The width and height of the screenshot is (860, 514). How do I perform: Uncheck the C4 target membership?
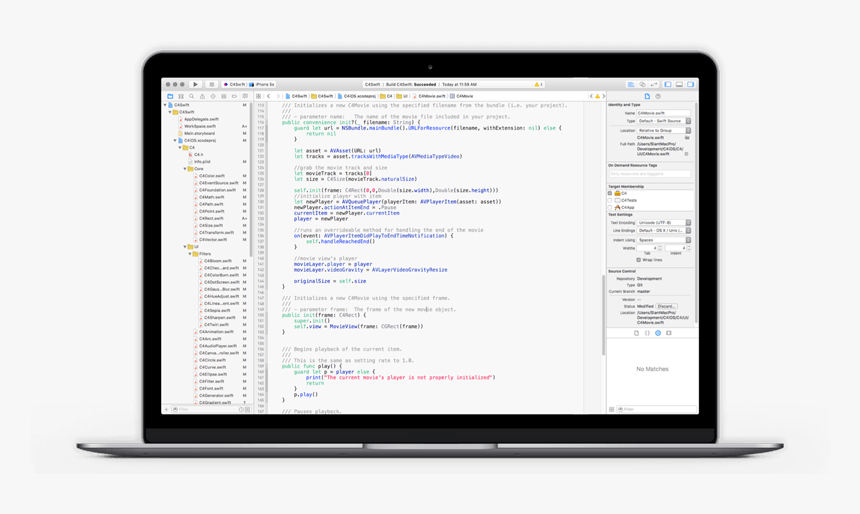pyautogui.click(x=610, y=193)
